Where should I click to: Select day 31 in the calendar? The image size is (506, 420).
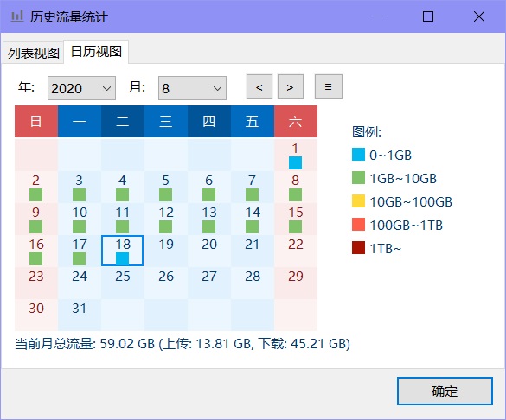(80, 315)
